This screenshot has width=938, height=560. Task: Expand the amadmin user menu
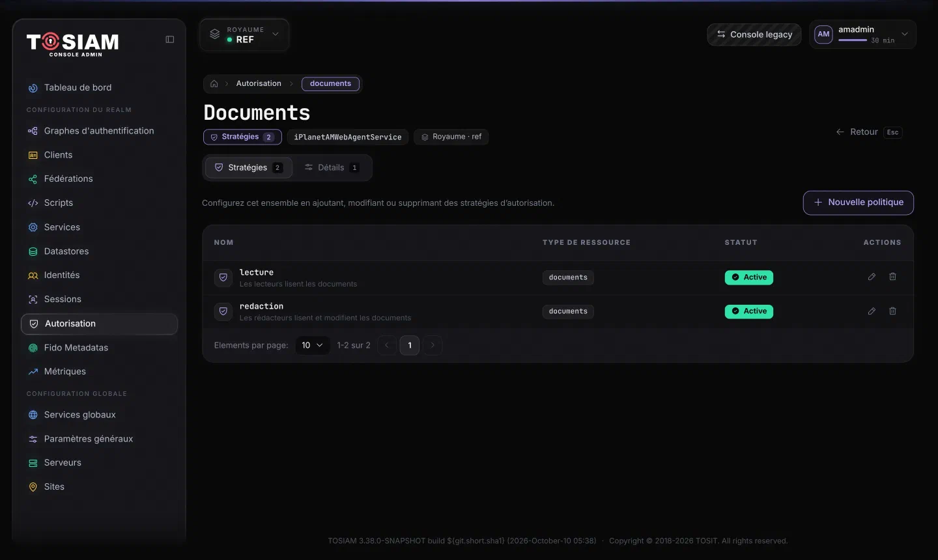pos(862,35)
